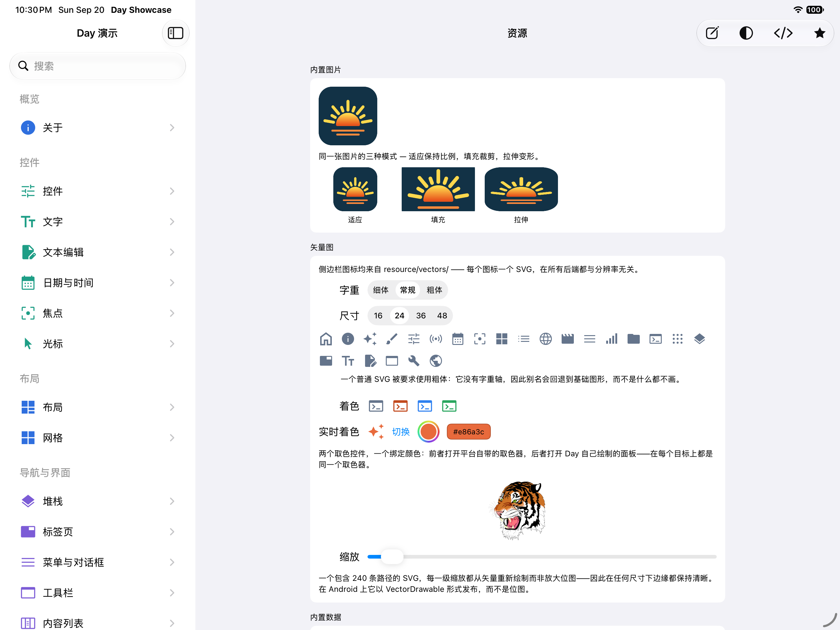
Task: Expand the 日期与时间 row chevron
Action: click(172, 283)
